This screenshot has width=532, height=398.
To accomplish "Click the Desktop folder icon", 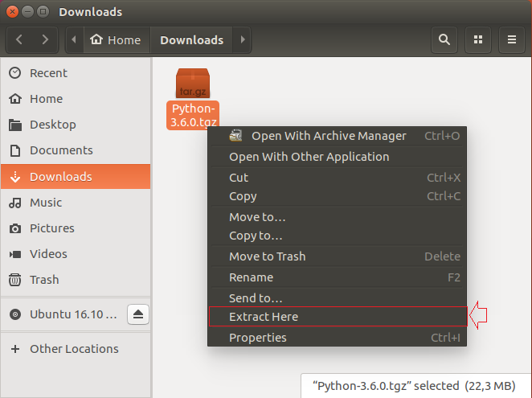I will [x=15, y=125].
